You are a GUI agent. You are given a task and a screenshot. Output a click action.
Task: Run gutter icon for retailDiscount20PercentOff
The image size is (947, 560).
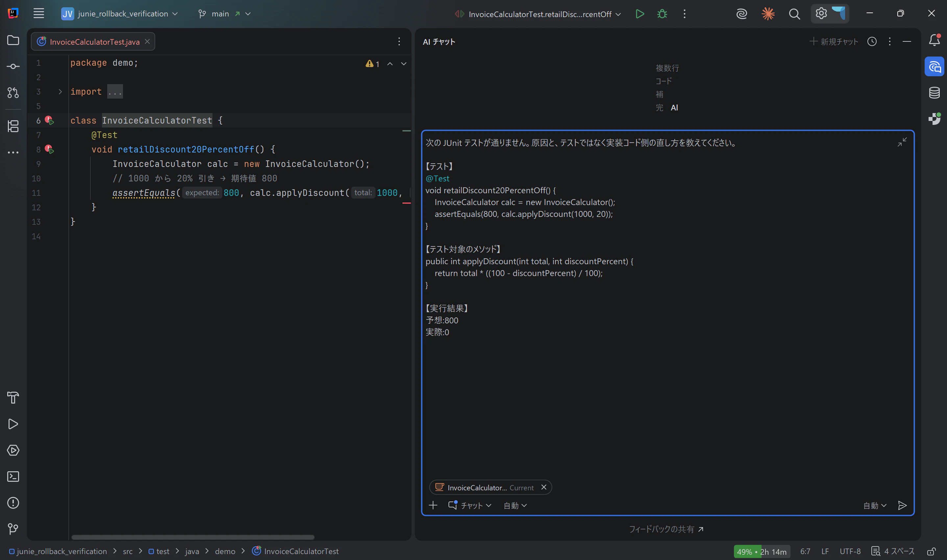click(x=49, y=149)
